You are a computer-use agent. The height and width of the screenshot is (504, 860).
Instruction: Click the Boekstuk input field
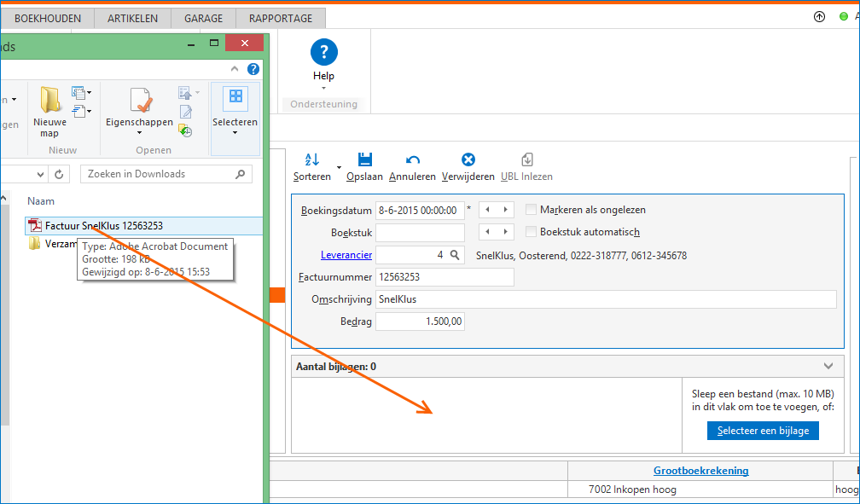click(420, 233)
